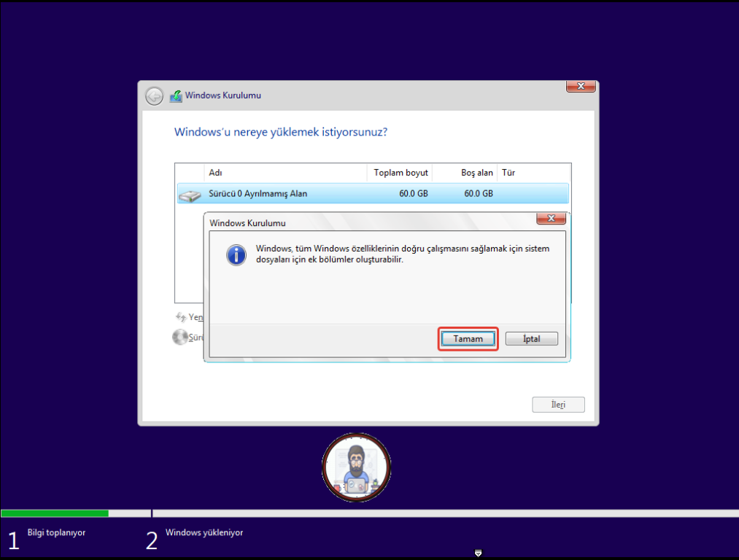Click the back arrow in the setup window

tap(154, 96)
